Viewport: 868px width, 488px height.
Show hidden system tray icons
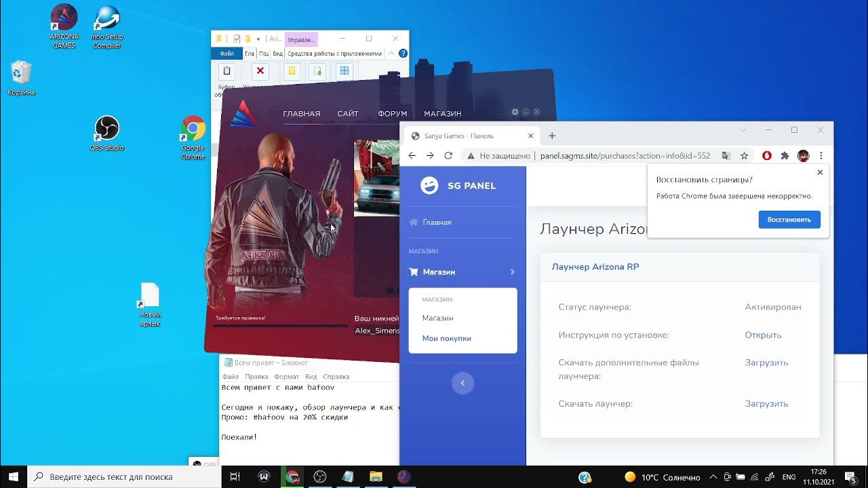(x=713, y=476)
